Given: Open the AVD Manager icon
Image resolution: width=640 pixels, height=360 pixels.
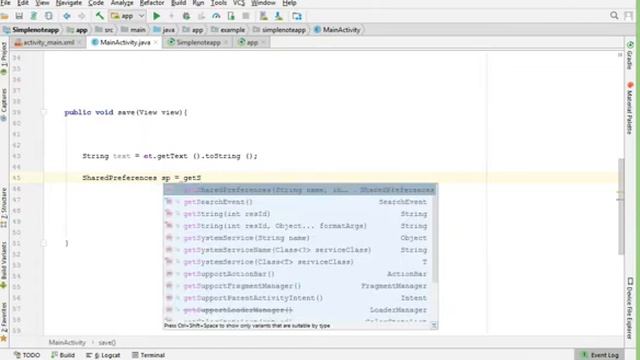Looking at the screenshot, I should [264, 16].
